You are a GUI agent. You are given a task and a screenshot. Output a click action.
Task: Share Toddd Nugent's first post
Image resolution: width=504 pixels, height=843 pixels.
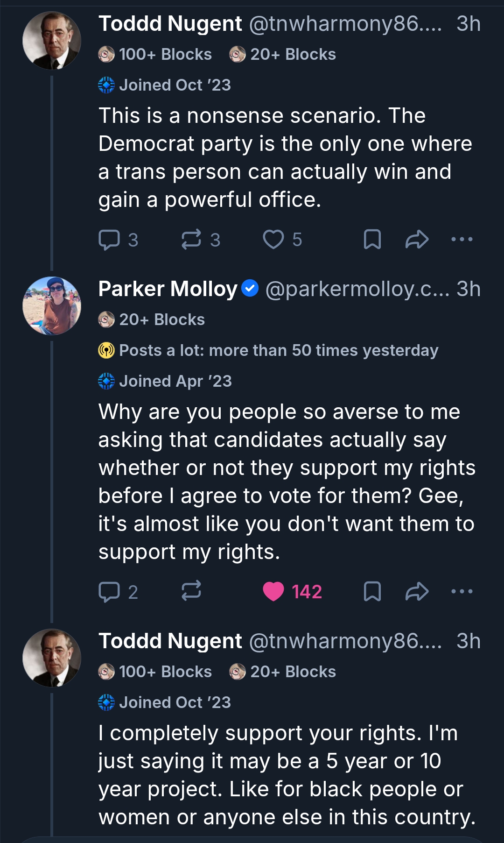[417, 240]
